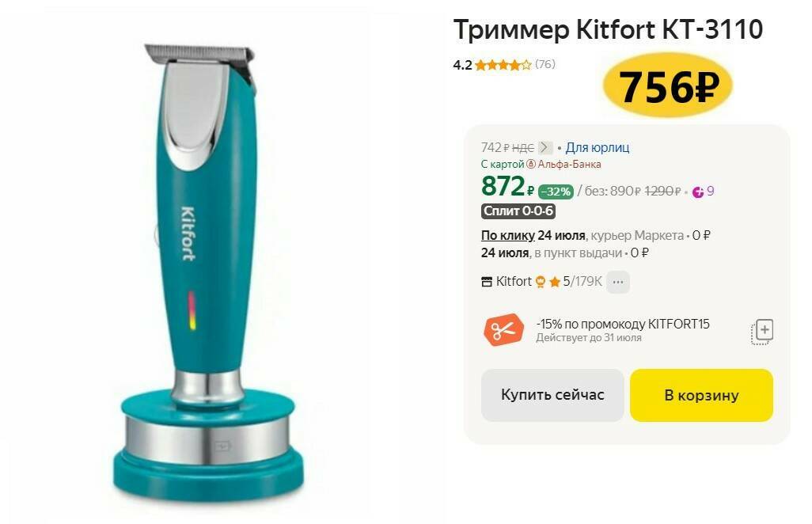Click the Alfa-Bank logo icon
Viewport: 812px width, 524px height.
coord(531,165)
